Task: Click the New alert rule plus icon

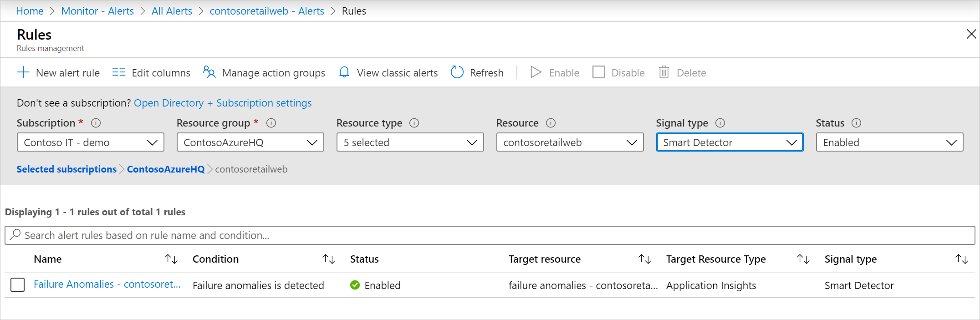Action: (23, 72)
